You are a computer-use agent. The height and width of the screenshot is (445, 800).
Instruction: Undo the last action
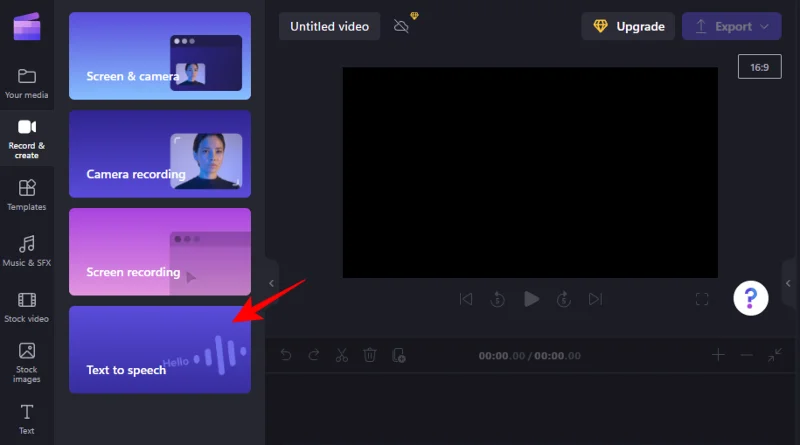[286, 355]
